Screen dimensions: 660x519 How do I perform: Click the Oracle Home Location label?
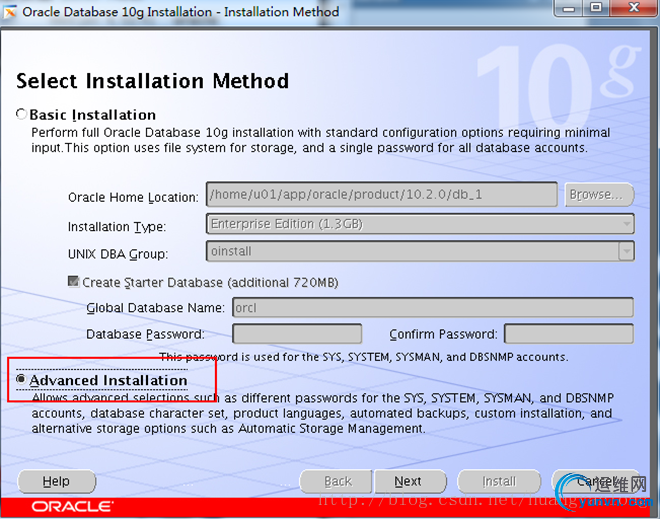point(133,197)
